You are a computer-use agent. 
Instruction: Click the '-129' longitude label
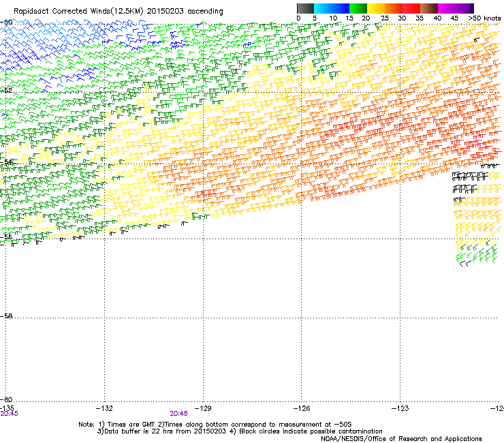point(203,408)
